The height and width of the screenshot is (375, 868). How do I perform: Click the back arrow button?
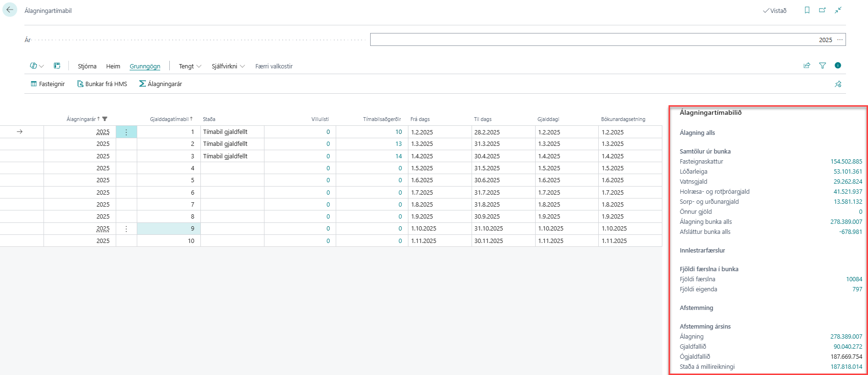tap(10, 10)
